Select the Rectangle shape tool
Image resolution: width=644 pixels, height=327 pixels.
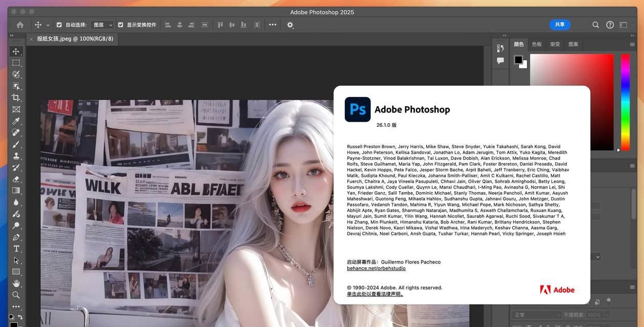tap(16, 272)
